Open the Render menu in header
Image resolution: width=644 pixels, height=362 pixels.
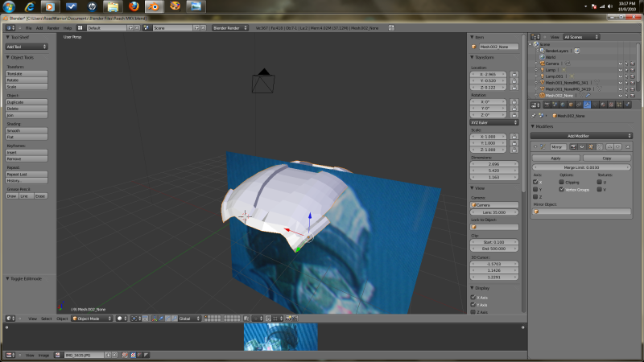pyautogui.click(x=54, y=28)
